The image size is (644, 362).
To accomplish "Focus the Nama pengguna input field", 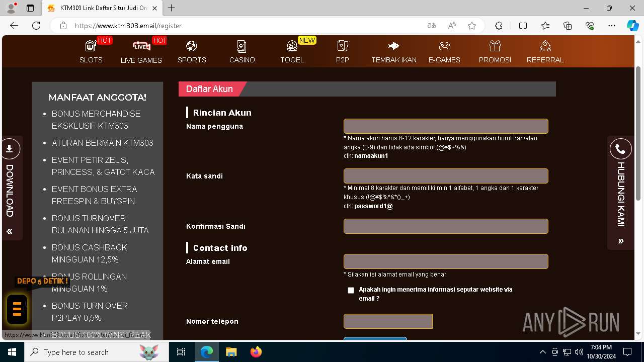I will point(446,126).
